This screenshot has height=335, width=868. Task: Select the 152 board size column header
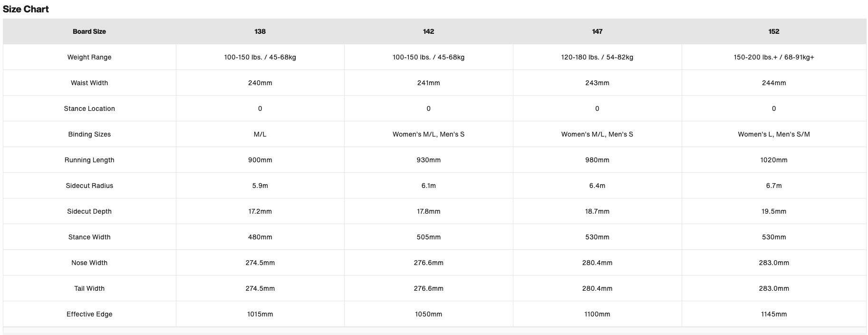[774, 31]
